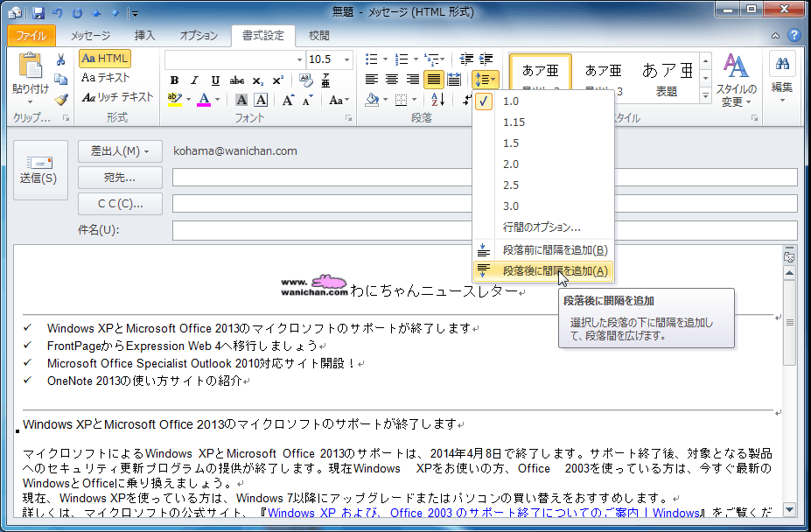811x532 pixels.
Task: Grow the font size
Action: pyautogui.click(x=288, y=100)
